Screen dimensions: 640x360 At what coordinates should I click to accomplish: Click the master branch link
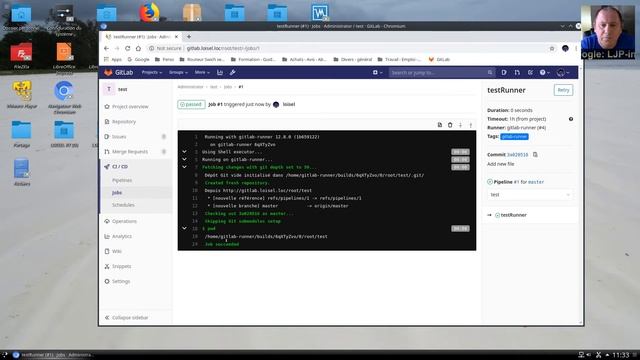tap(536, 182)
